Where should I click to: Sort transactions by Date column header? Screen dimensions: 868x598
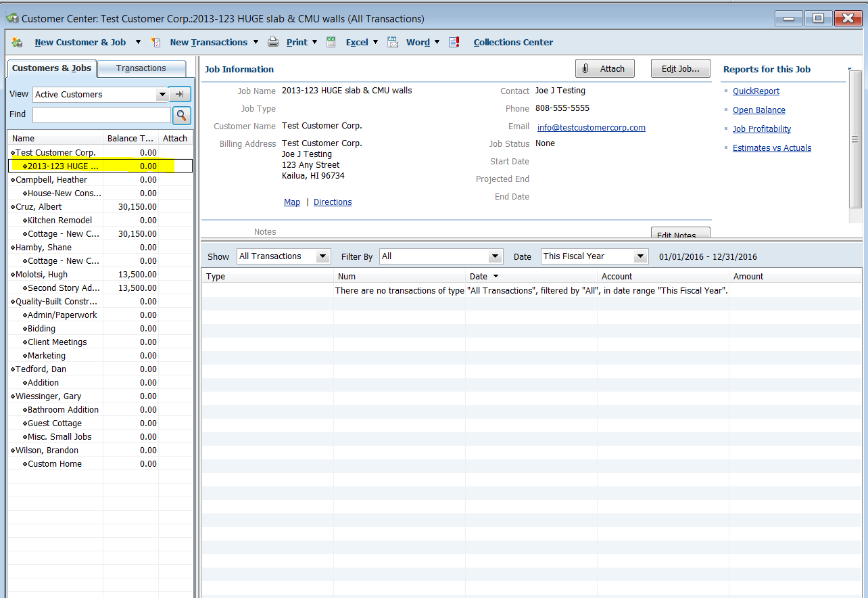(531, 277)
